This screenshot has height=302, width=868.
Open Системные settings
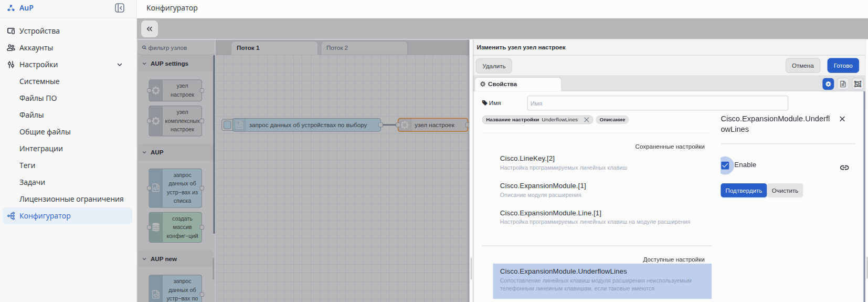coord(39,81)
